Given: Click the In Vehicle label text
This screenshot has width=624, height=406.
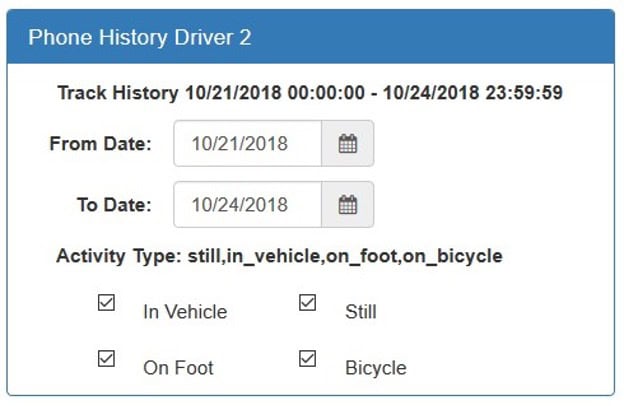Looking at the screenshot, I should 185,312.
